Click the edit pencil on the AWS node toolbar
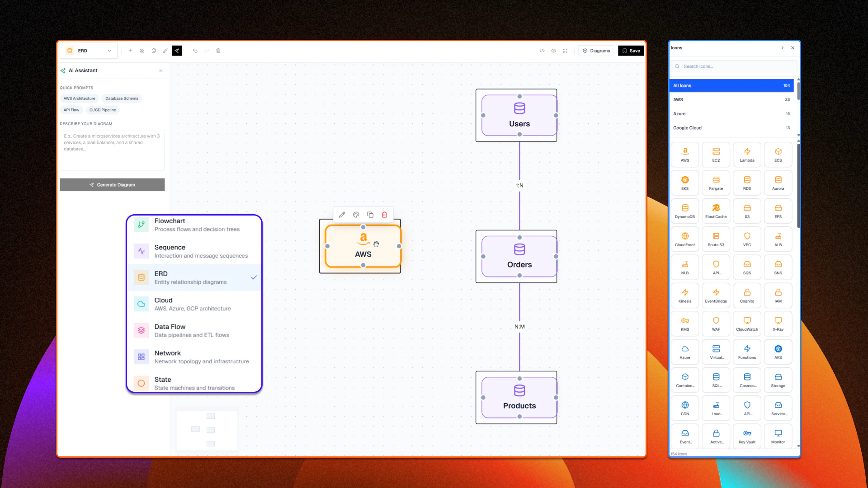Screen dimensions: 868x488 click(342, 214)
